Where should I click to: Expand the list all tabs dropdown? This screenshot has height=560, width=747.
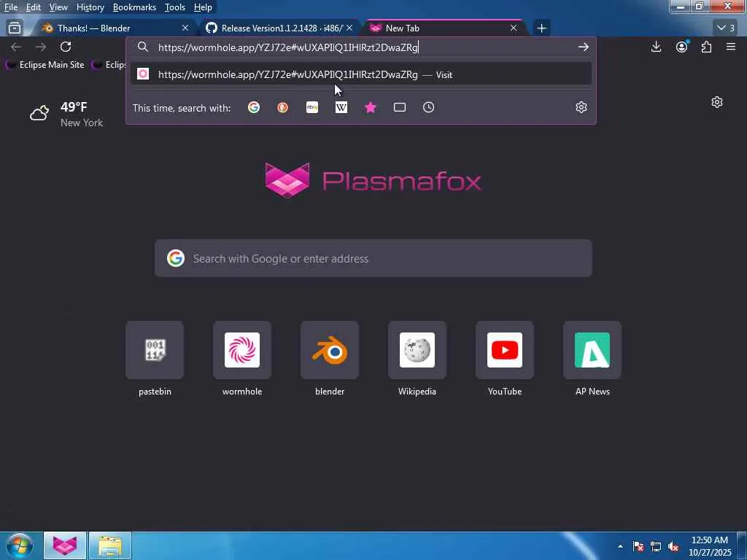pos(726,28)
